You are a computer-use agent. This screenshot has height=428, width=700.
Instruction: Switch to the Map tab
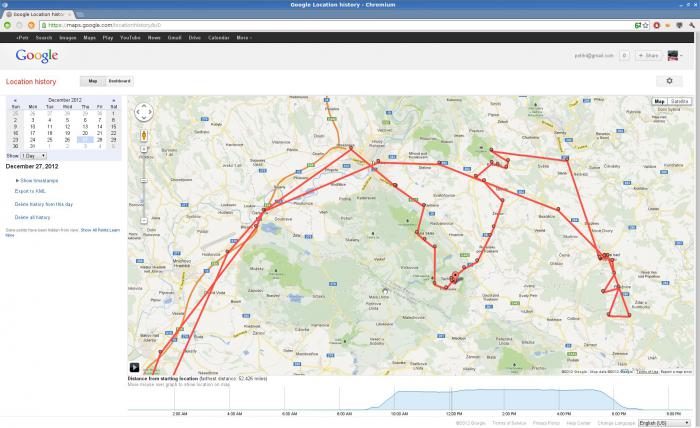tap(93, 81)
